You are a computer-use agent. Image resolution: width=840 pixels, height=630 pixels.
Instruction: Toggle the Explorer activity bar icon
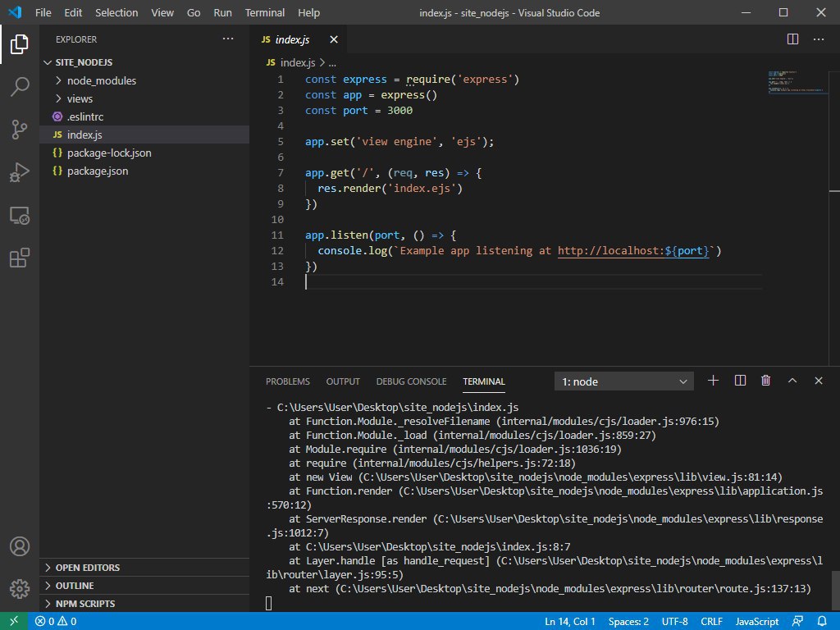pyautogui.click(x=20, y=44)
